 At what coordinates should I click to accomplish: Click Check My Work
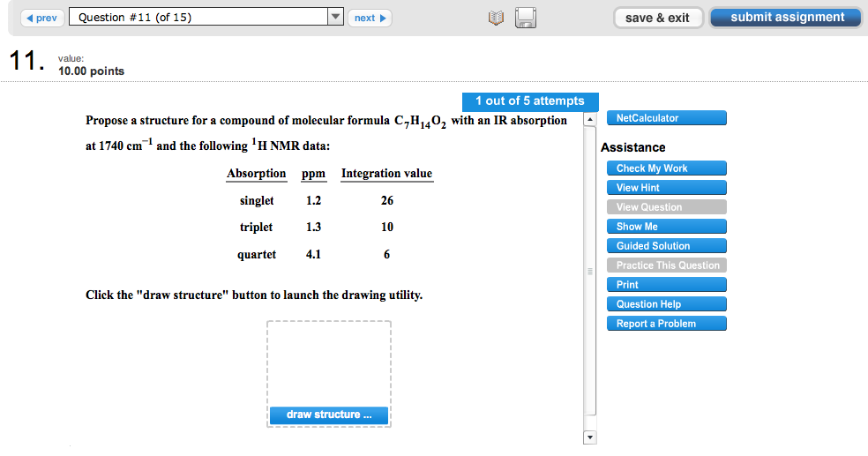point(666,168)
